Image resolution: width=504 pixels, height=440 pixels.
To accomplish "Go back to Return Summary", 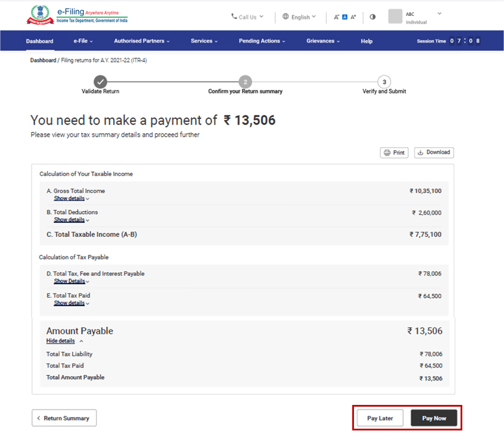I will pos(64,418).
